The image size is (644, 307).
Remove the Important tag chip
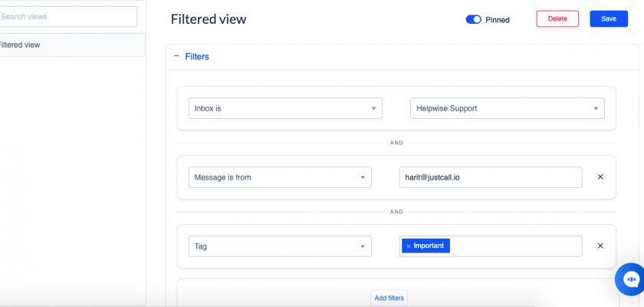coord(409,246)
